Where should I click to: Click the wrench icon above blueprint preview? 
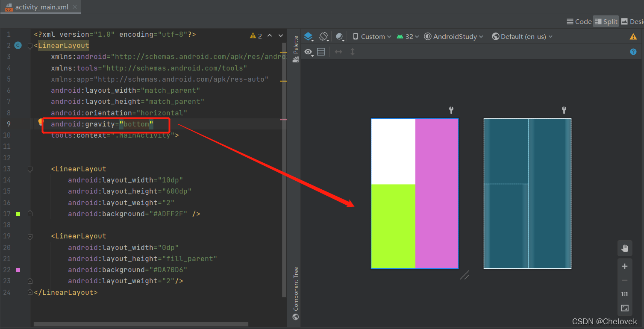564,110
